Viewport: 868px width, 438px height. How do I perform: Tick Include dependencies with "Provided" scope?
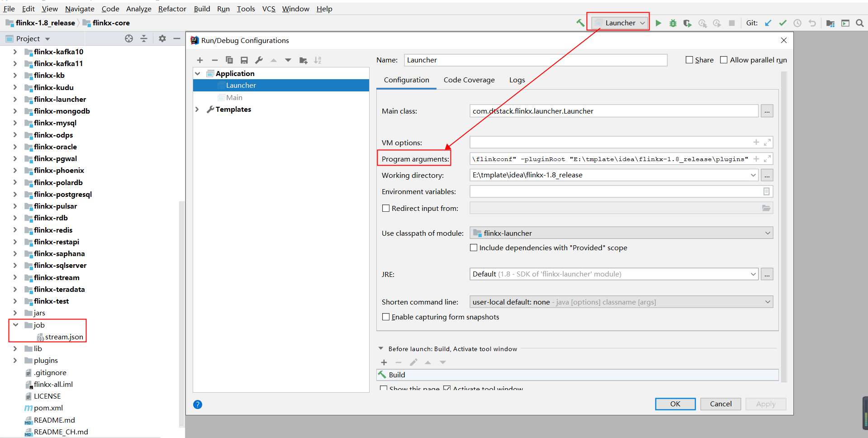coord(474,248)
